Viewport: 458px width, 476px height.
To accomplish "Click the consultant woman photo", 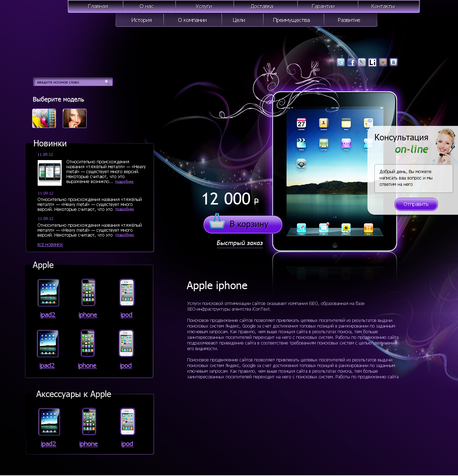I will 446,146.
